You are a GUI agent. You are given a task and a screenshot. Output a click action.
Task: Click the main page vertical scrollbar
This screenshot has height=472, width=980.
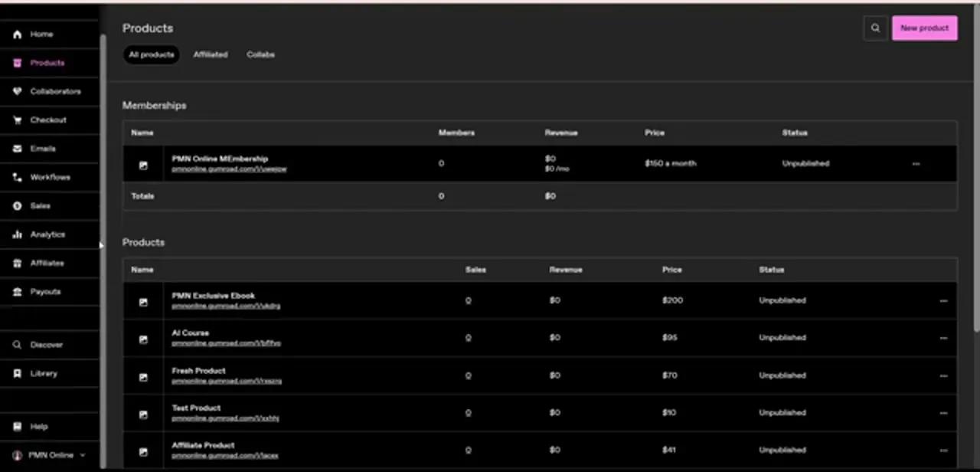coord(976,167)
